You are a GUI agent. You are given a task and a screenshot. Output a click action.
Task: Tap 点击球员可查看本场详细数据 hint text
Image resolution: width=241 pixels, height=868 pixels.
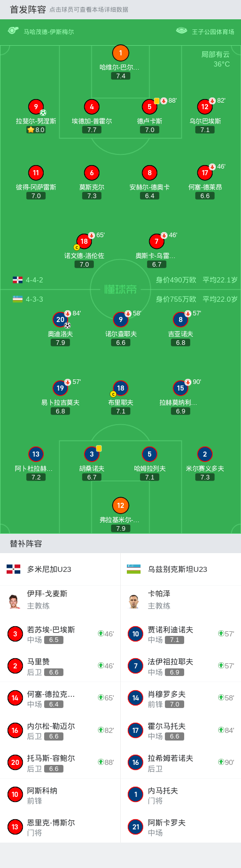[x=89, y=10]
